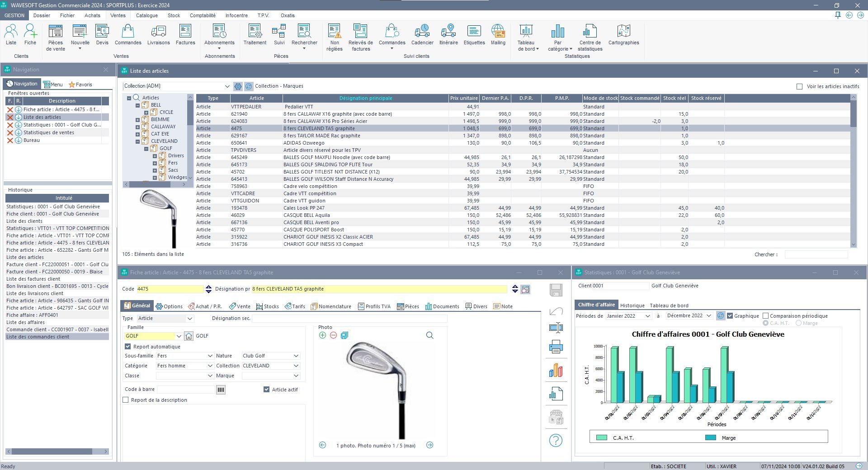
Task: Click the barcode icon next to Code à barre
Action: (221, 390)
